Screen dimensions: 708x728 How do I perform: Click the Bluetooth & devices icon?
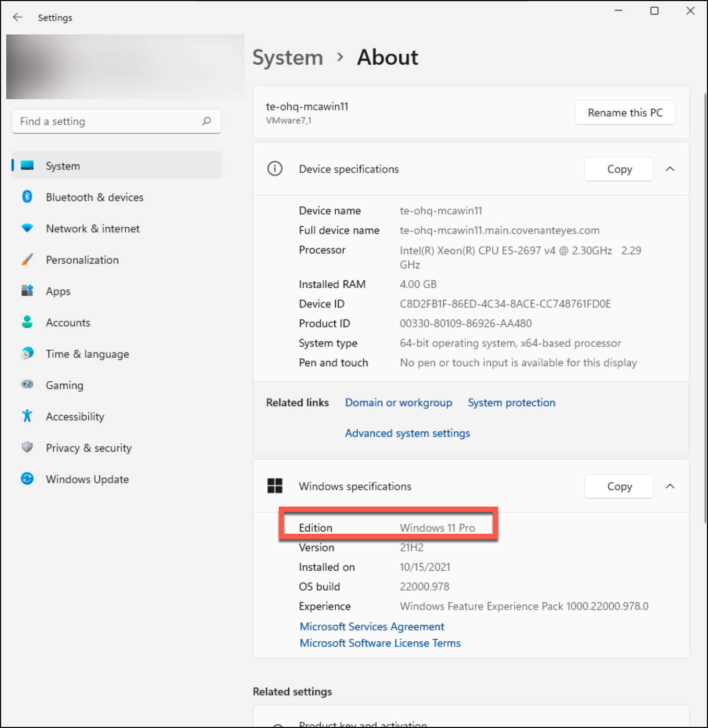(27, 197)
